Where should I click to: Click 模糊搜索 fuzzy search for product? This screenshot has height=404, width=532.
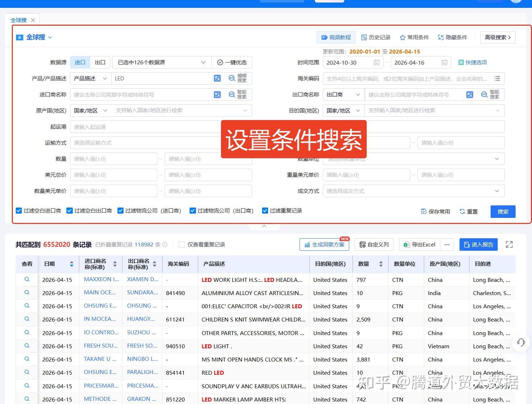(x=238, y=79)
